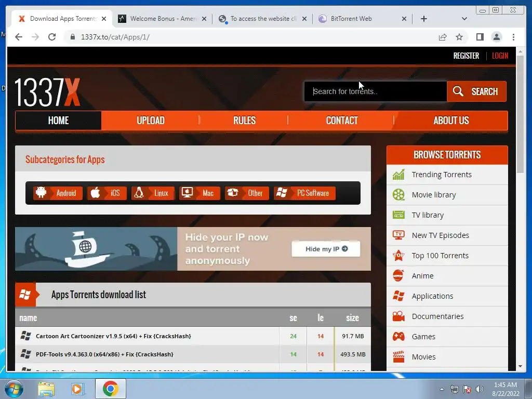
Task: Open the Android subcategory
Action: click(x=58, y=193)
